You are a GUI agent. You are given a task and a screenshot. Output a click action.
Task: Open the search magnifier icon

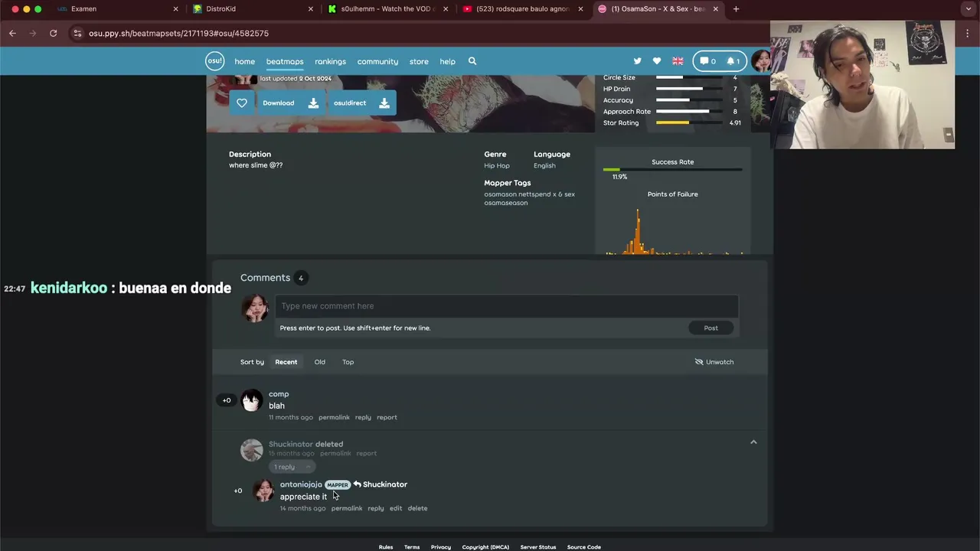tap(472, 61)
